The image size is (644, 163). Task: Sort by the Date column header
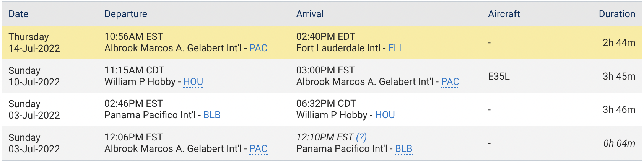pos(18,14)
